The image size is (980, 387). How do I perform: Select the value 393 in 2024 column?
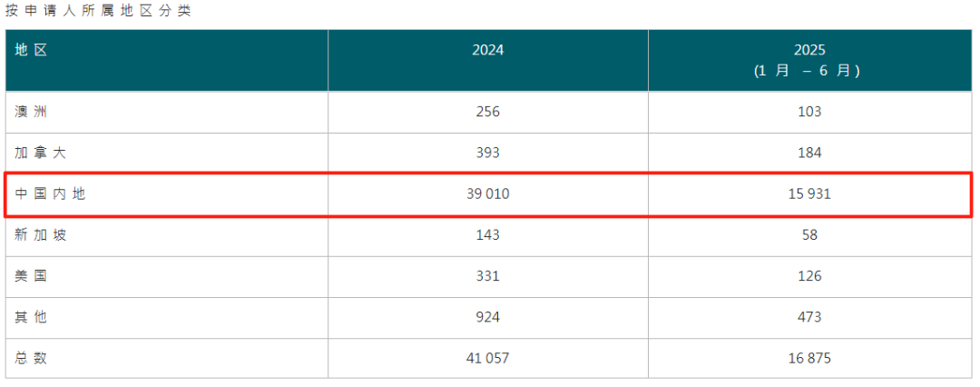tap(487, 153)
